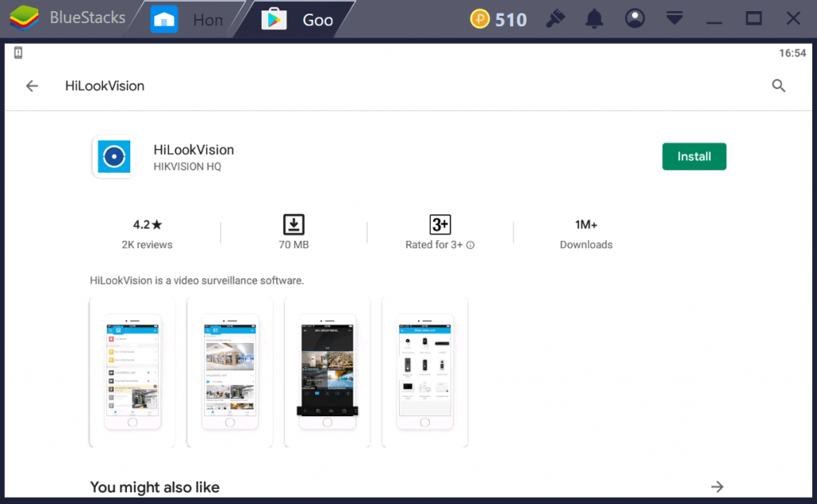Open developer HIKVISION HQ link

click(x=187, y=167)
